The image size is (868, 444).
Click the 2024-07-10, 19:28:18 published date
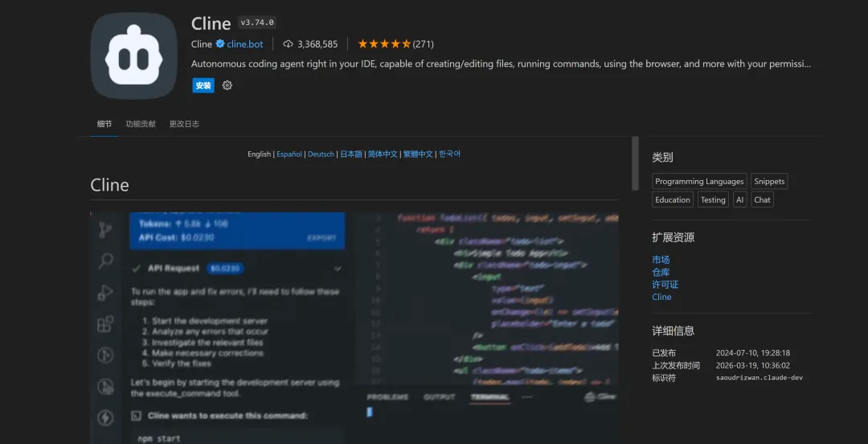click(753, 353)
